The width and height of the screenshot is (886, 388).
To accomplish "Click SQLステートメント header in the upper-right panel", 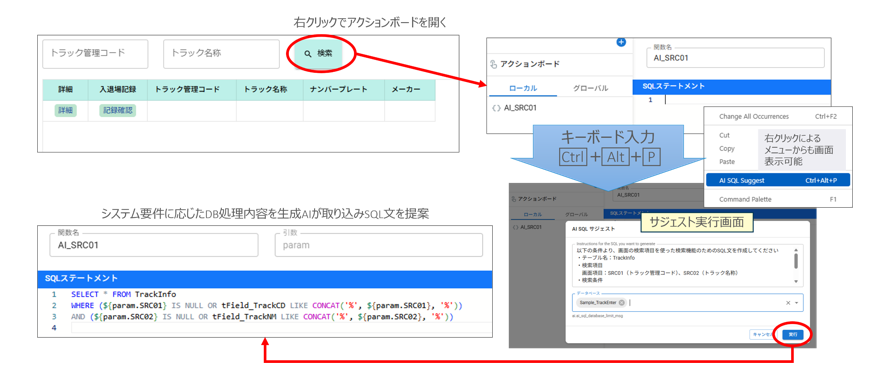I will click(x=732, y=86).
